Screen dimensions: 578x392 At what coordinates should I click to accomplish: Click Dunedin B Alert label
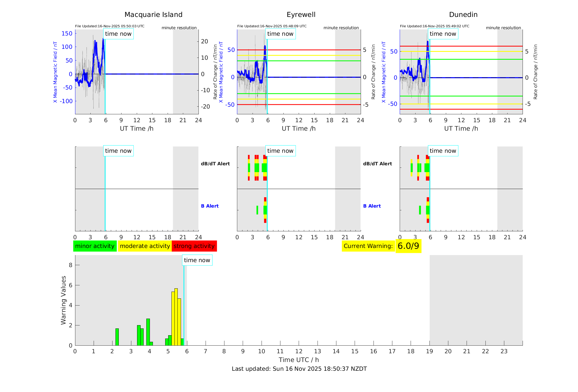point(372,206)
